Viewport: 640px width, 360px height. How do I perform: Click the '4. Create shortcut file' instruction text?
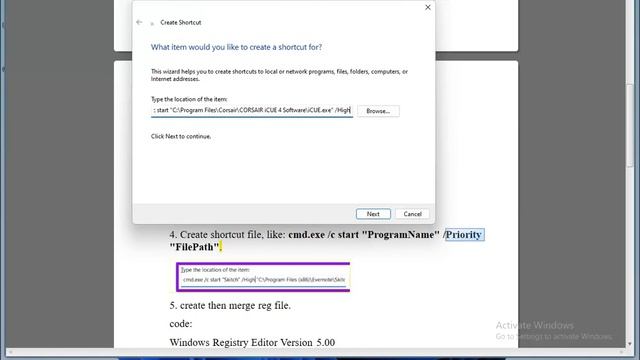327,241
